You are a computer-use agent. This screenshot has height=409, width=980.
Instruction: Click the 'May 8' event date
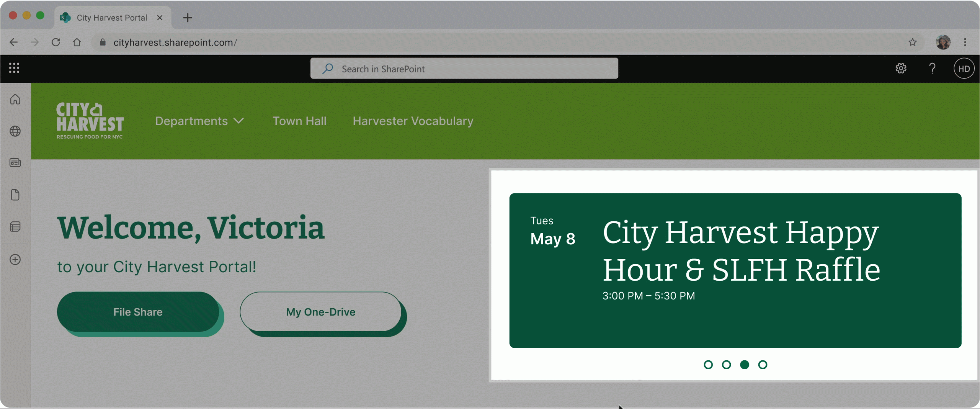point(552,239)
